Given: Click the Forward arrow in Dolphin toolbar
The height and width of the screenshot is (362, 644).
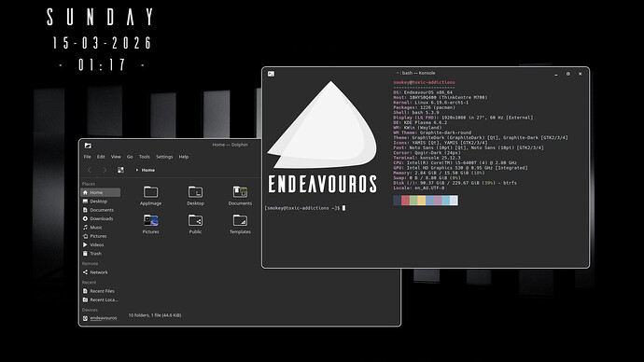Looking at the screenshot, I should (105, 170).
